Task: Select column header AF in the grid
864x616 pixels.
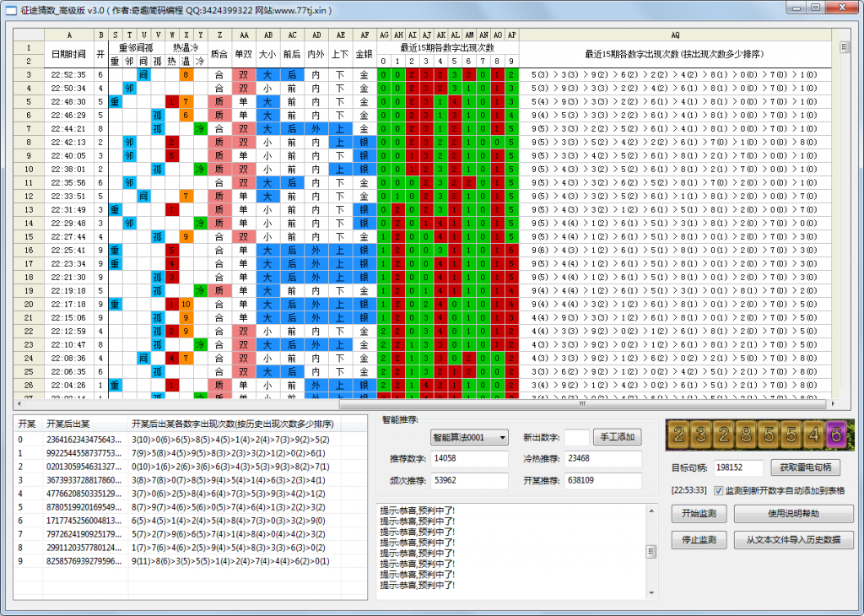Action: pyautogui.click(x=364, y=35)
